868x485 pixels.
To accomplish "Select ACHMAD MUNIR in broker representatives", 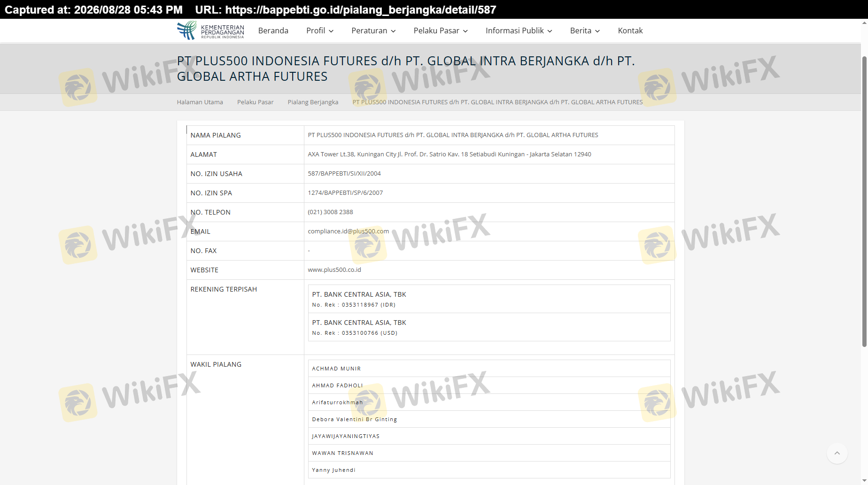I will coord(336,369).
